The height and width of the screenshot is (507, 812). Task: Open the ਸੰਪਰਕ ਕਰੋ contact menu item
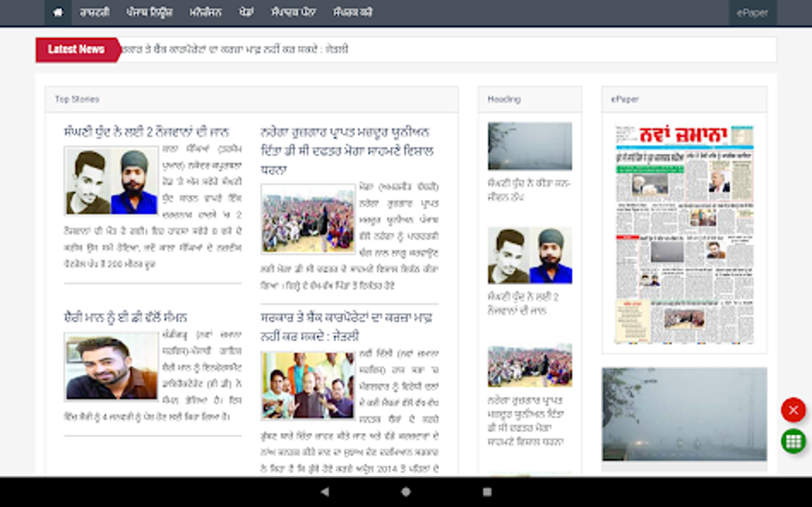click(353, 13)
